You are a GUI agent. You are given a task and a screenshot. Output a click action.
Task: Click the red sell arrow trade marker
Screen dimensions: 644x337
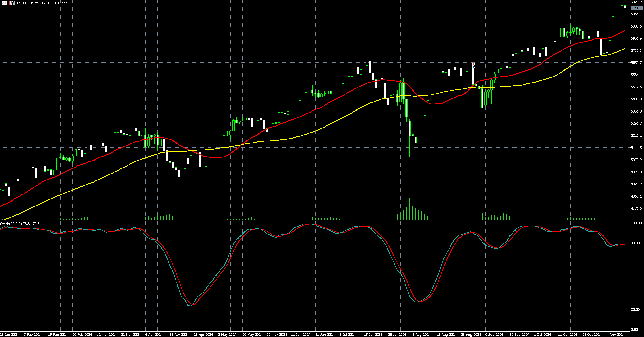click(x=473, y=64)
